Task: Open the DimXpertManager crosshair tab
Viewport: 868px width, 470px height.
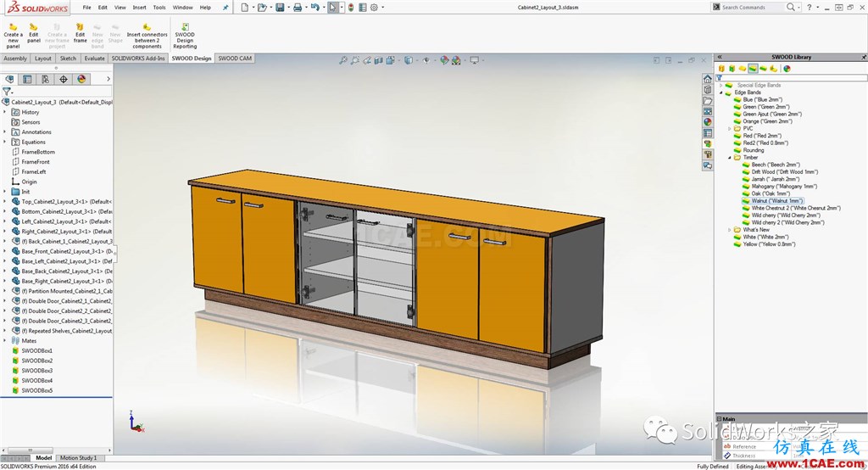Action: pos(63,79)
